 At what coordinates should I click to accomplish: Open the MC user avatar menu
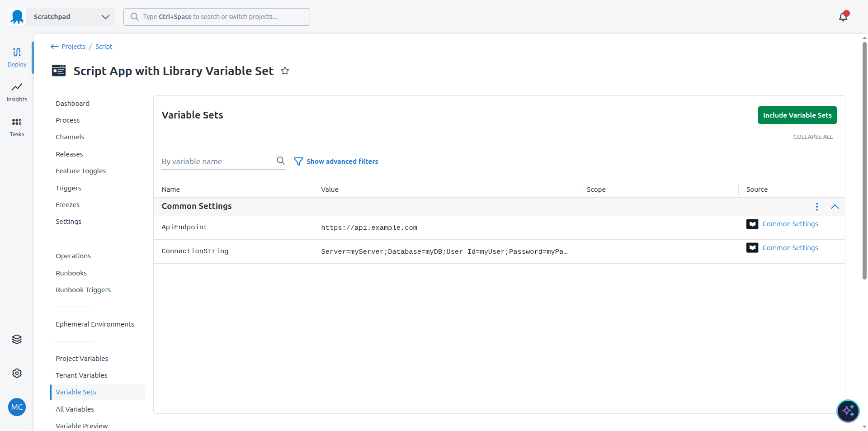[17, 407]
